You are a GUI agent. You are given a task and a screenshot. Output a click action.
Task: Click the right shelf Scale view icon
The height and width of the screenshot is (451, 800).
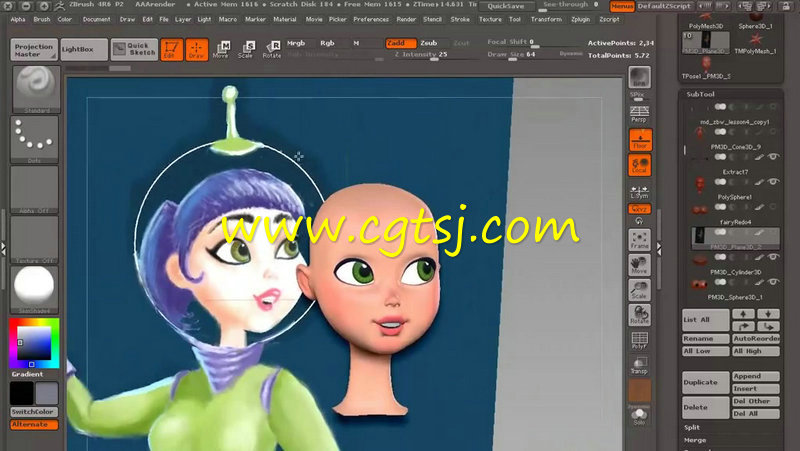click(639, 290)
